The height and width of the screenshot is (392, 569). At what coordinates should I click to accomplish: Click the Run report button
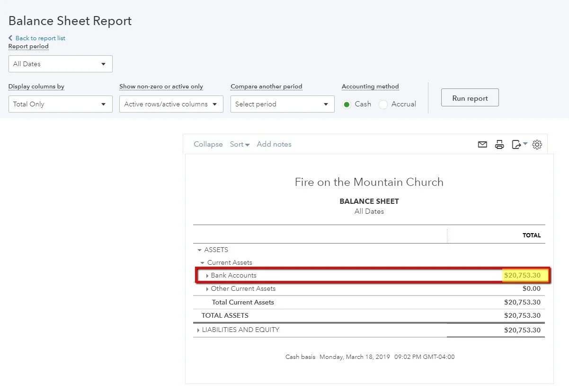tap(470, 98)
